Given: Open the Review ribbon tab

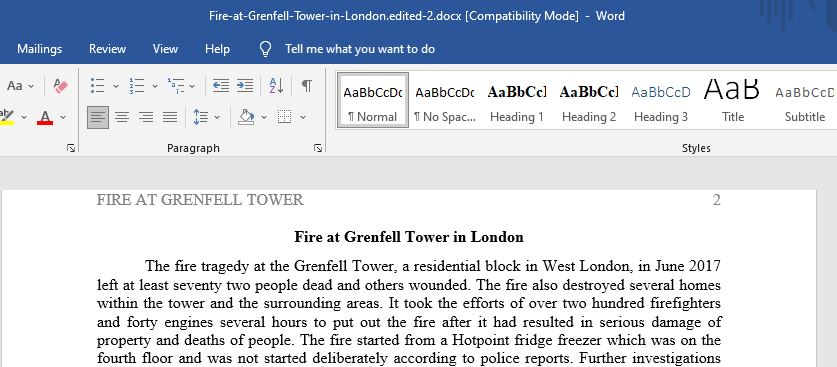Looking at the screenshot, I should (x=107, y=49).
